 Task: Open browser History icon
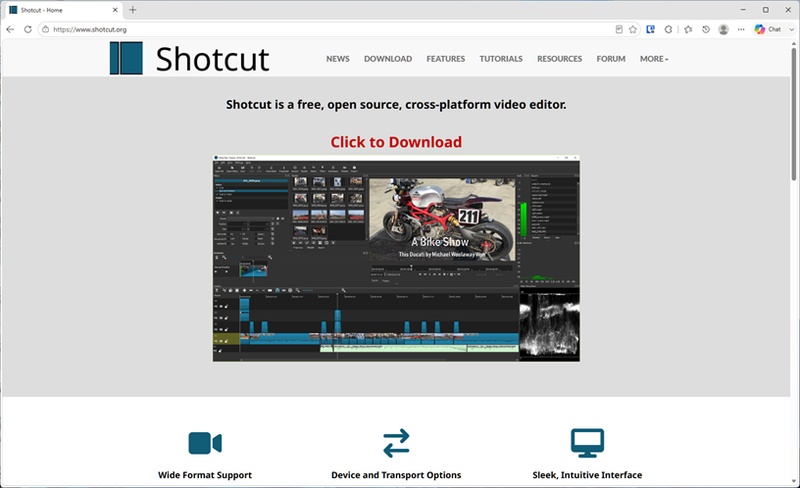pos(706,29)
